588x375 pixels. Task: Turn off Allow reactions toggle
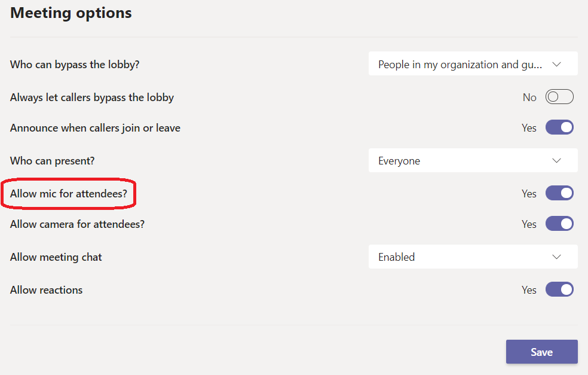[x=559, y=289]
